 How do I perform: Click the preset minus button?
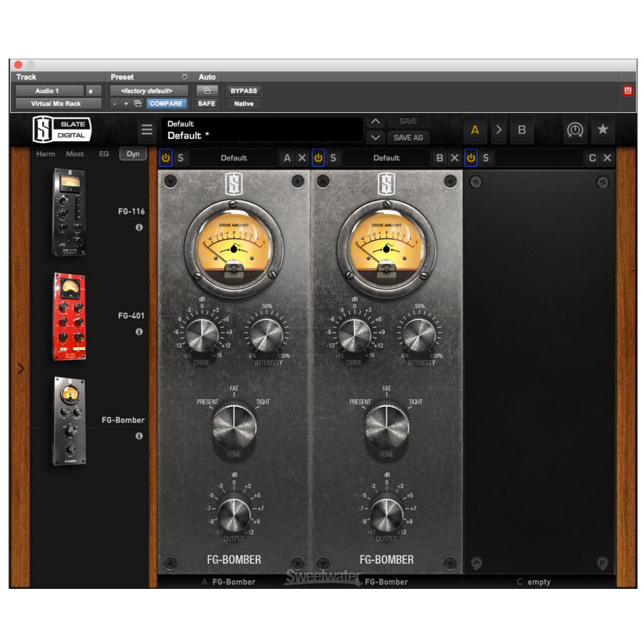click(114, 104)
